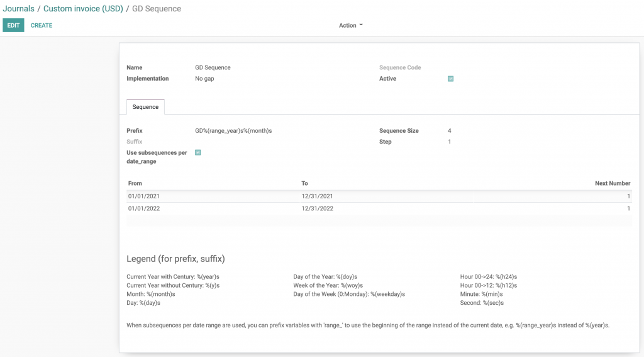
Task: Toggle the Active checkbox
Action: [450, 79]
